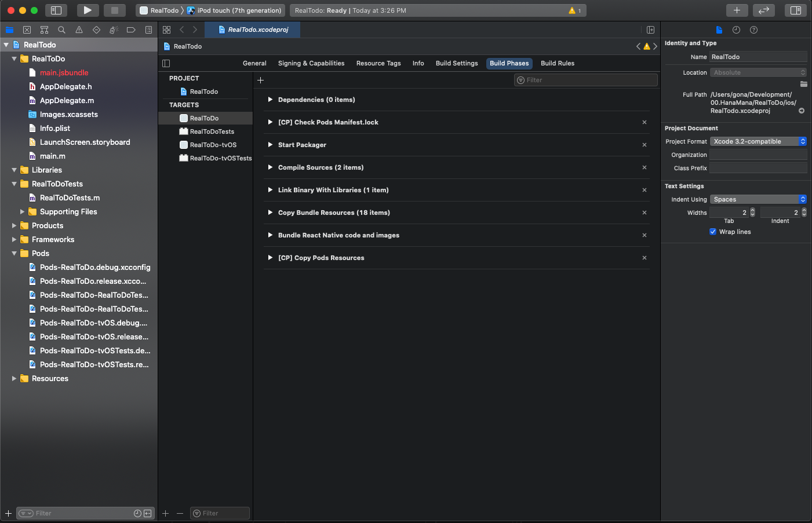This screenshot has height=523, width=812.
Task: Remove selected target with the minus button
Action: click(180, 513)
